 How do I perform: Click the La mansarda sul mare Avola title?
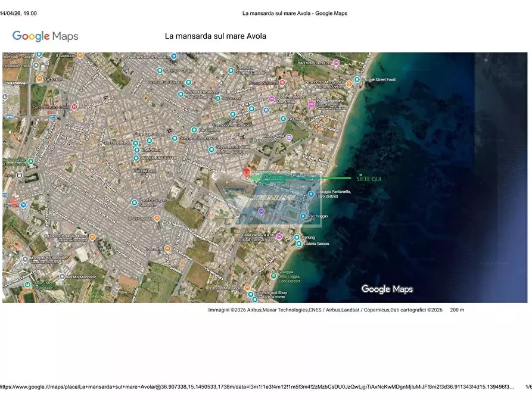pyautogui.click(x=215, y=36)
